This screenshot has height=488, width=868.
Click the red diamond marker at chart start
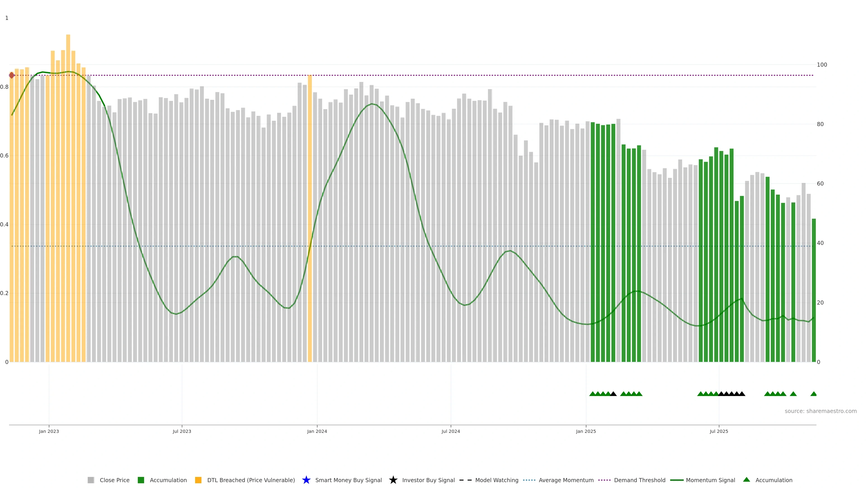click(12, 75)
